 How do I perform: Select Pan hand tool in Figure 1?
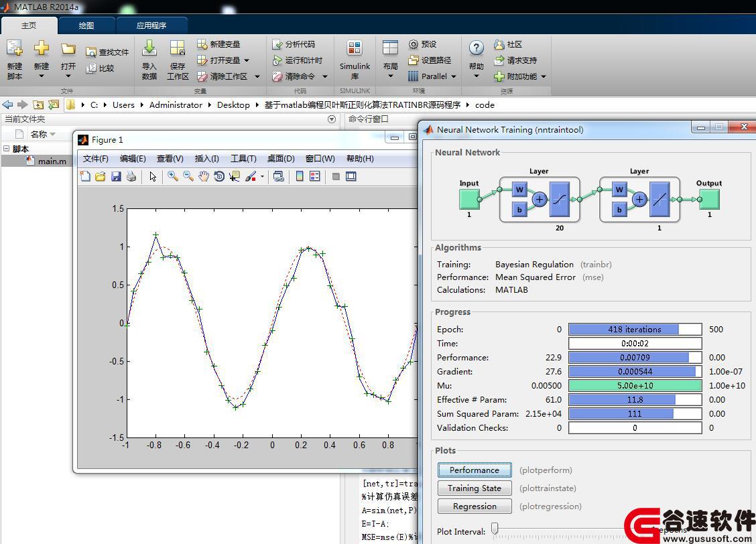204,176
